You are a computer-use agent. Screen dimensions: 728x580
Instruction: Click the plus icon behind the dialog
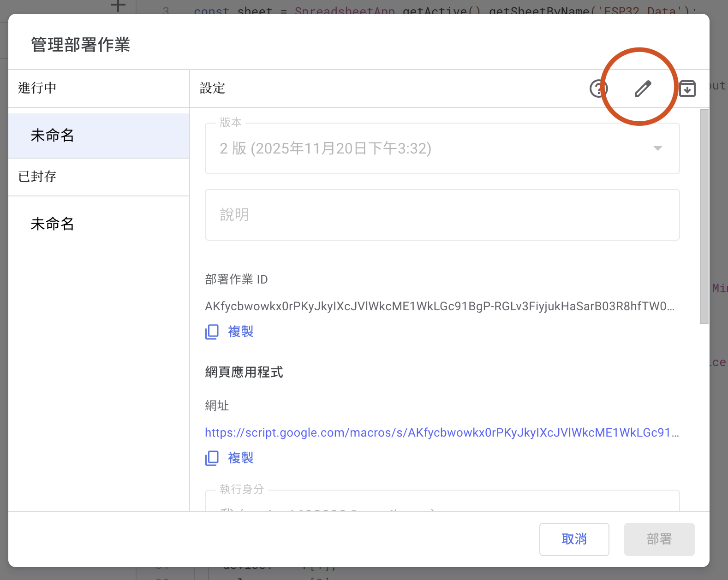click(118, 6)
